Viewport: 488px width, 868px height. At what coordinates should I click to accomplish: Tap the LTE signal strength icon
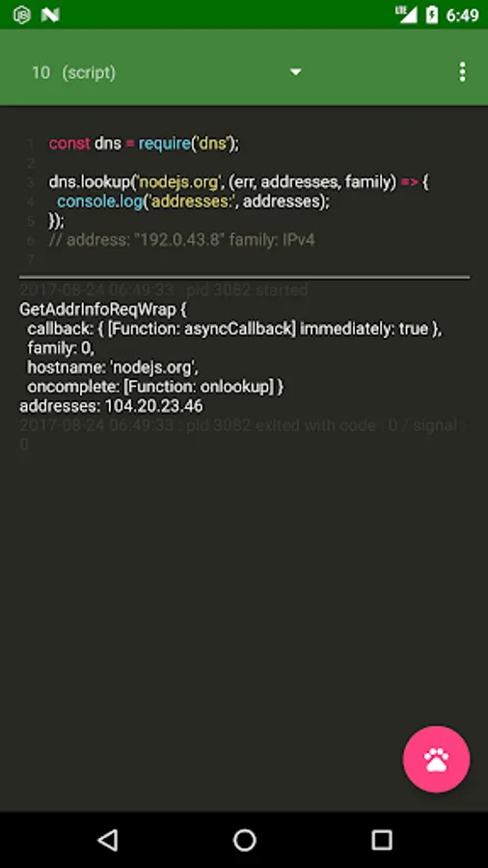click(406, 14)
